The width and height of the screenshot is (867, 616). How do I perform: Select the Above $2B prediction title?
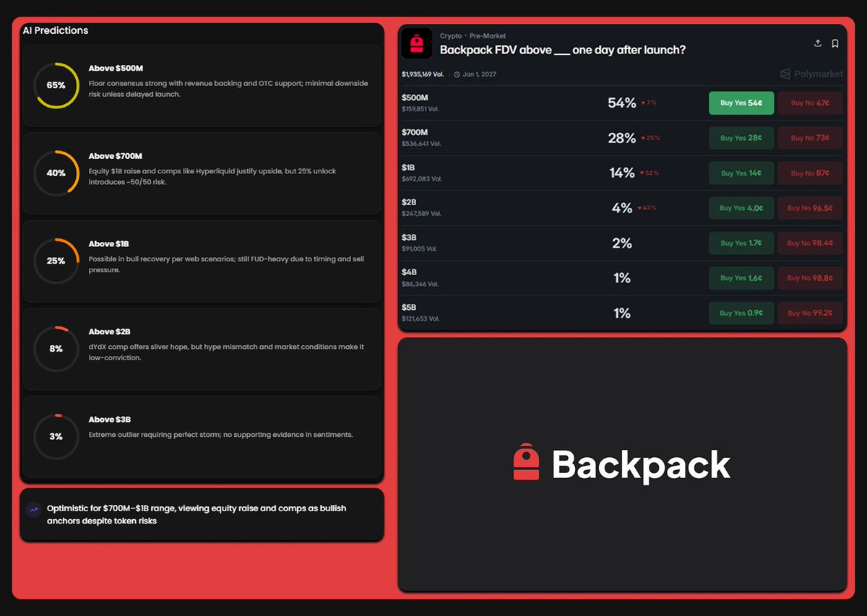point(110,331)
